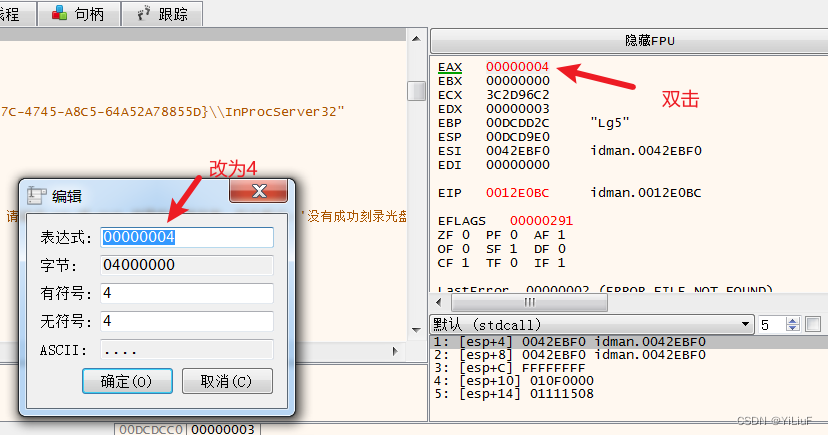Click disassembly scroll up arrow
828x435 pixels.
click(x=416, y=39)
